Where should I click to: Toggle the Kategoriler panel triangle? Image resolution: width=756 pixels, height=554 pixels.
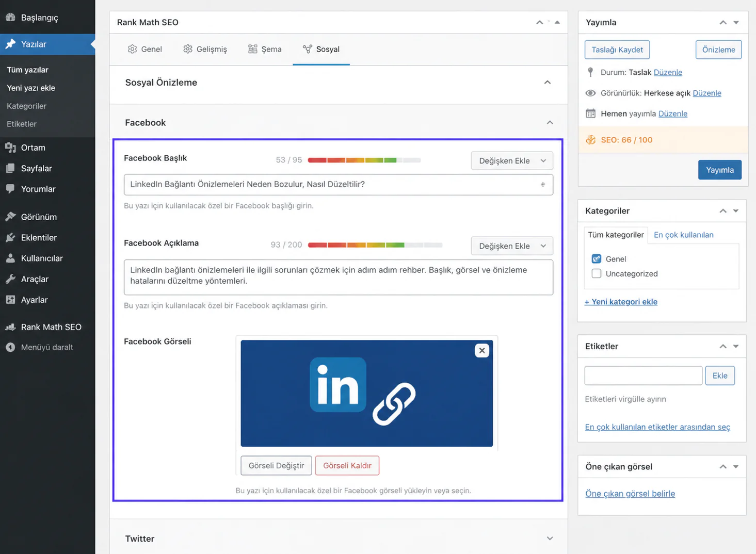pyautogui.click(x=736, y=210)
